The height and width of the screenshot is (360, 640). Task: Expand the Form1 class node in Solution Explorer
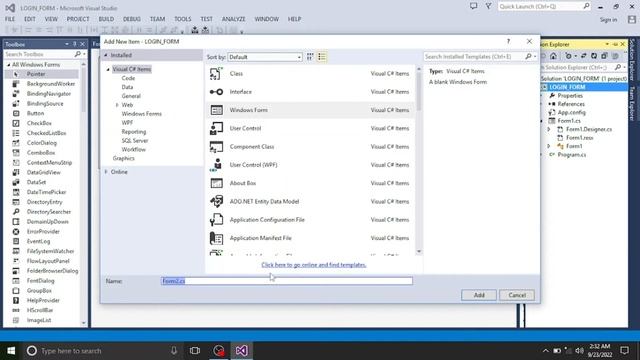pos(549,146)
